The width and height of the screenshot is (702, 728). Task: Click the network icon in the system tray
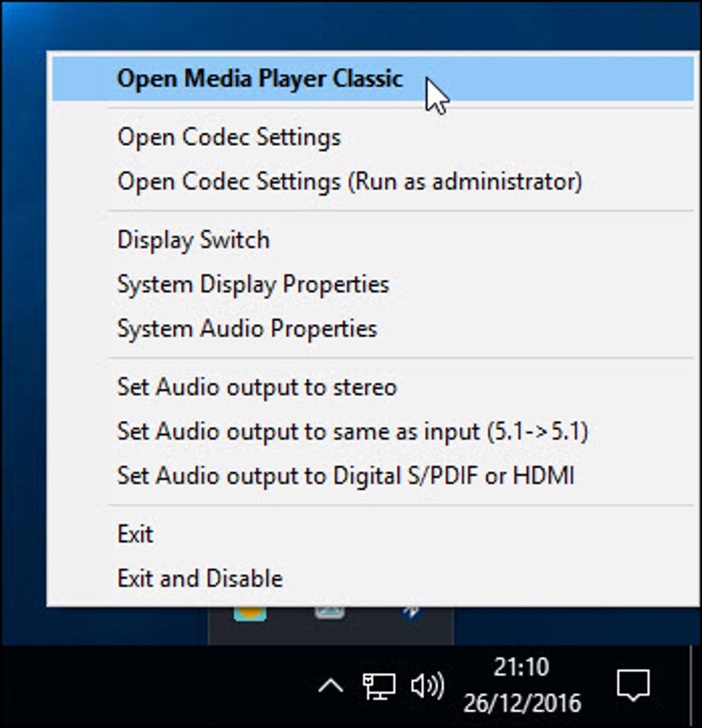pos(379,686)
